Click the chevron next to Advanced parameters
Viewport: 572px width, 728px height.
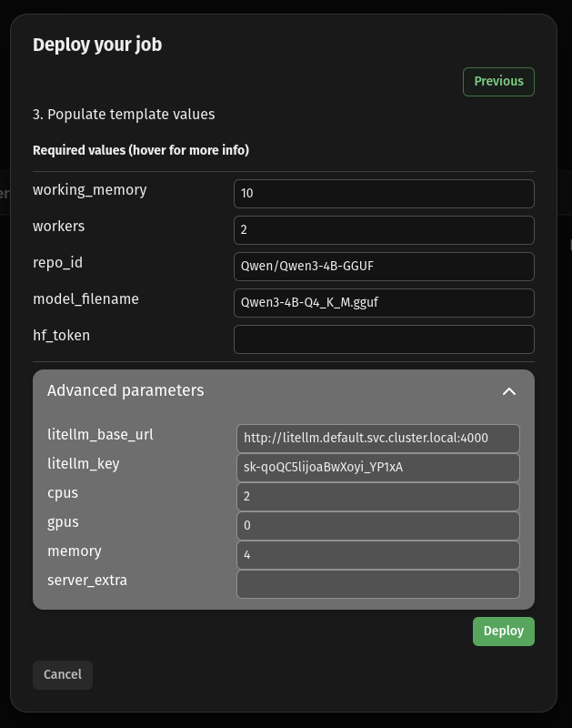tap(509, 391)
